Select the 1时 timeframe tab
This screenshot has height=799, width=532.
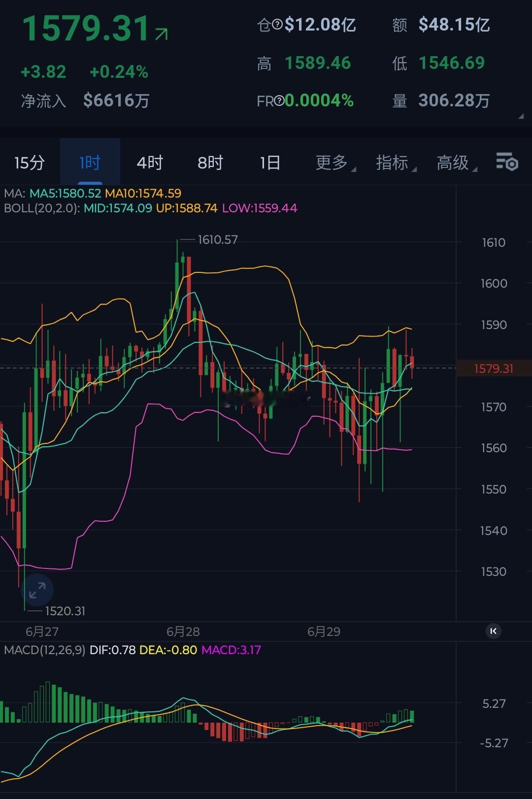[x=90, y=162]
